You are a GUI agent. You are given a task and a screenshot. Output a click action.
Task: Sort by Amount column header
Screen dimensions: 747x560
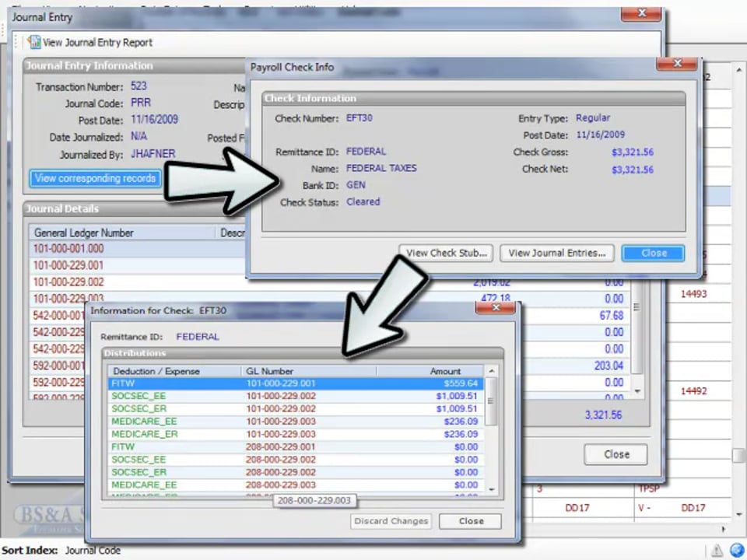tap(430, 372)
